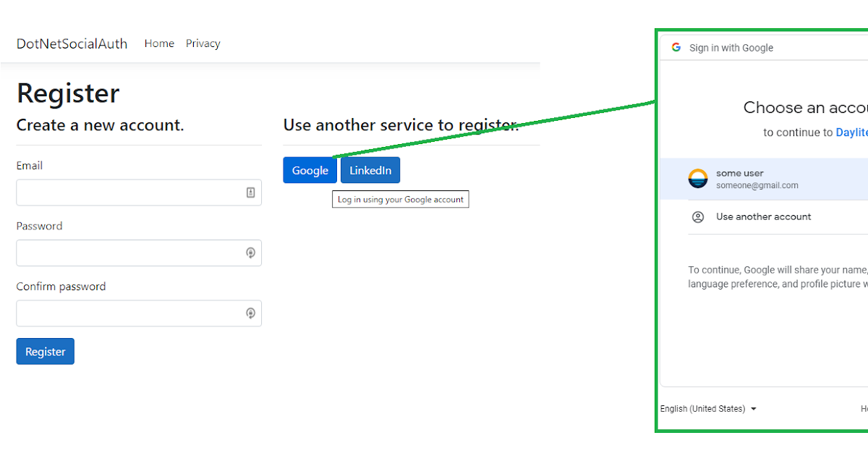The width and height of the screenshot is (868, 456).
Task: Click the Help link at the popup bottom
Action: [865, 408]
